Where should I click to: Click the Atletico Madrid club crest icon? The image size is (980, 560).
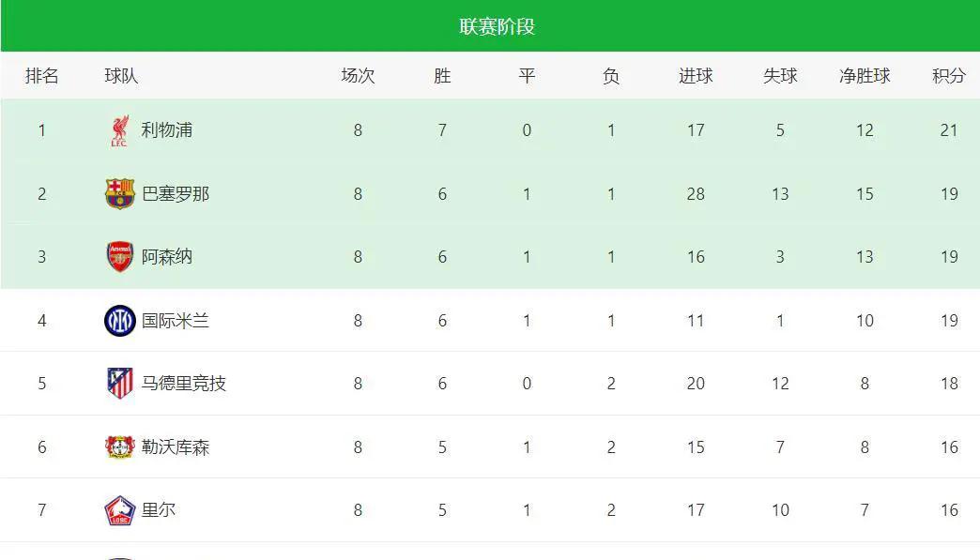point(119,384)
